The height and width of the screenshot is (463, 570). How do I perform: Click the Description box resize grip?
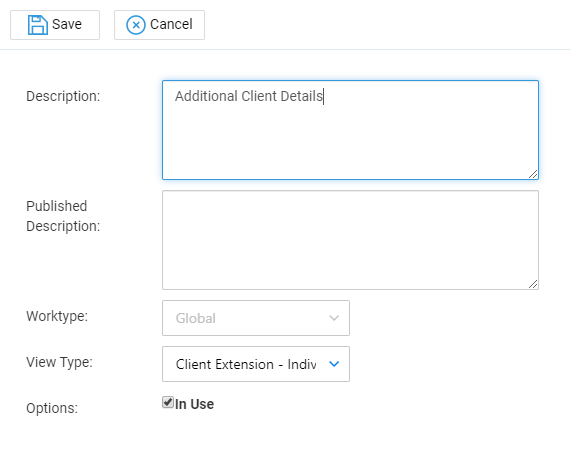[x=533, y=174]
